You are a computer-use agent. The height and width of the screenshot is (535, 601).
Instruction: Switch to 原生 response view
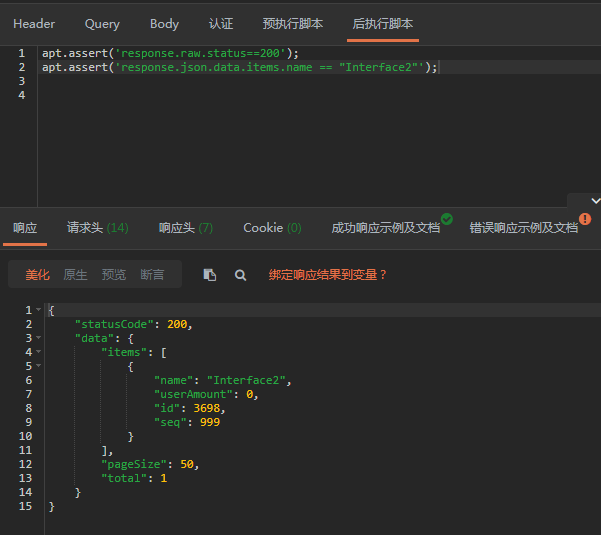[75, 274]
